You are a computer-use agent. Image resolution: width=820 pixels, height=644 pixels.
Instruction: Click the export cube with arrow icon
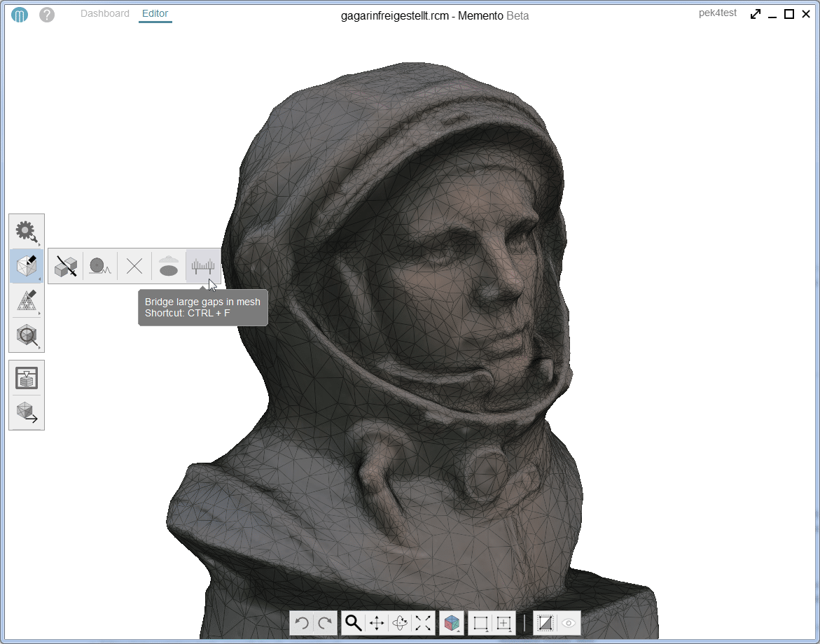[x=27, y=412]
